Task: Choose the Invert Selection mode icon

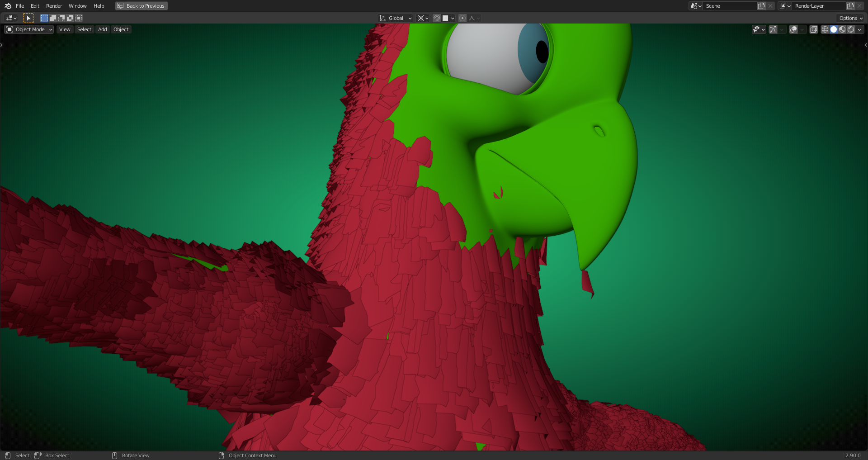Action: coord(70,18)
